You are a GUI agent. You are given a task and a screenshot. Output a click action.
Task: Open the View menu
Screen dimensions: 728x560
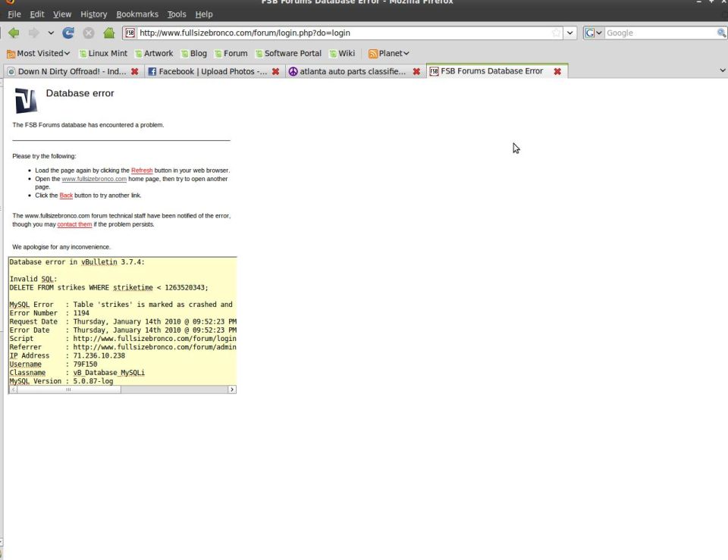pos(62,14)
